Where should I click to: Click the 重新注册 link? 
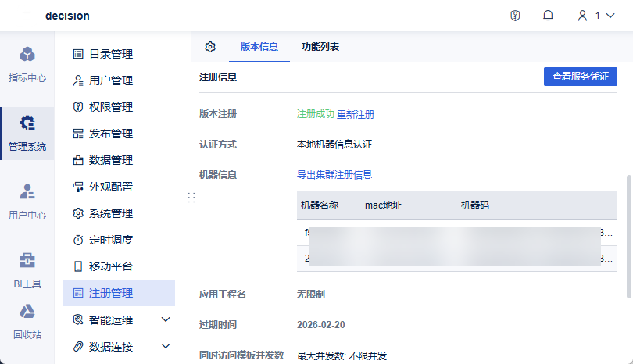[x=356, y=114]
